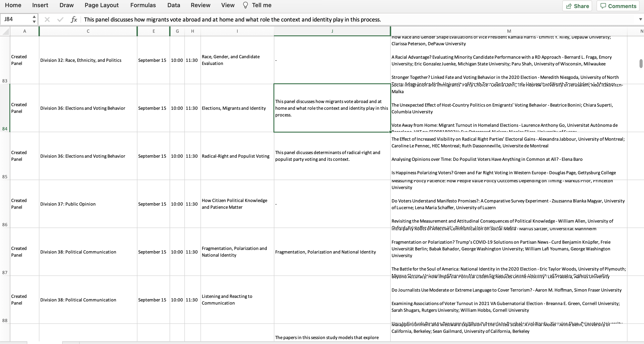The image size is (644, 344).
Task: Click the fx insert function icon
Action: 74,19
